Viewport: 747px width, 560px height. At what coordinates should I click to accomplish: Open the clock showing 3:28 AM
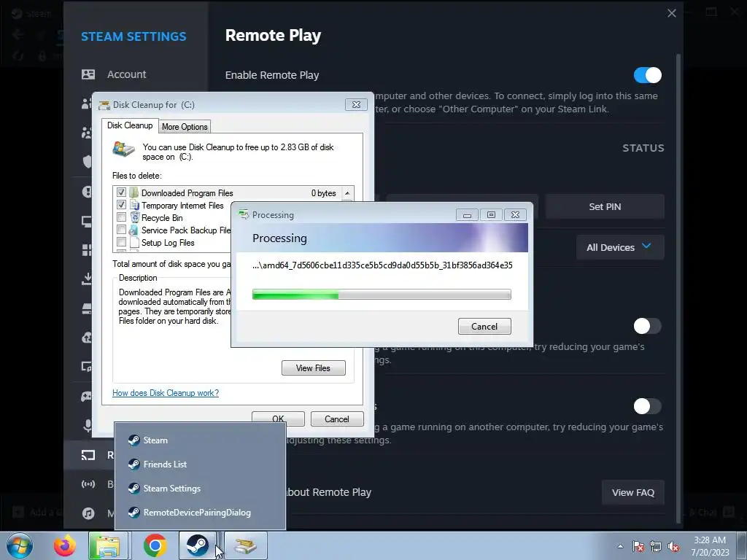(710, 546)
